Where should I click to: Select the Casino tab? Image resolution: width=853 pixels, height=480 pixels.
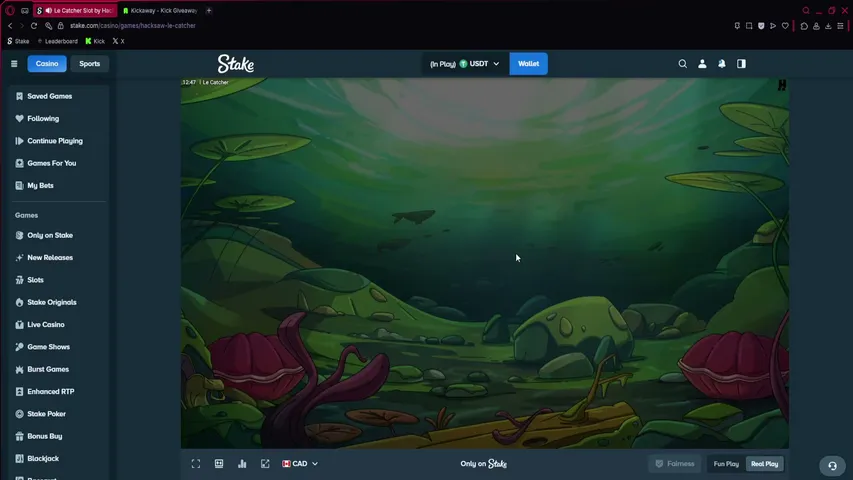click(47, 64)
